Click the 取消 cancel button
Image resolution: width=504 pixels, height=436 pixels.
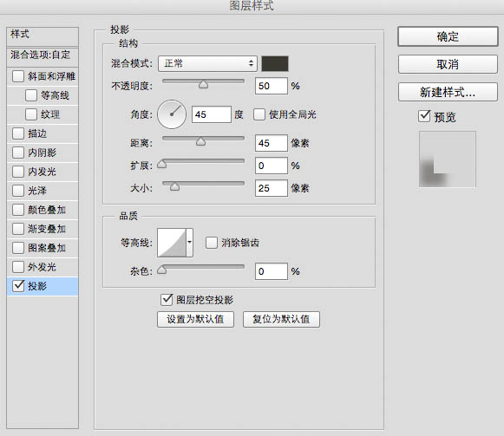(448, 64)
